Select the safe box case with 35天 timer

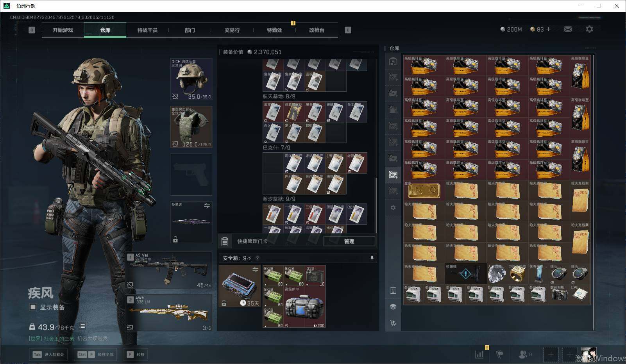click(240, 286)
